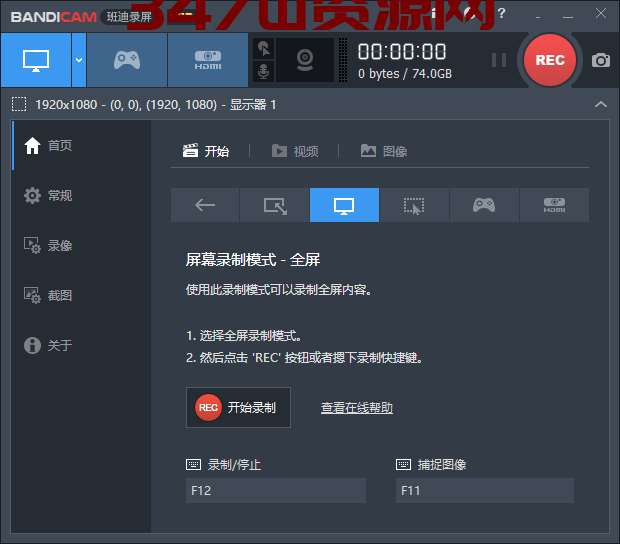Screen dimensions: 620x544
Task: Close the Bandicam window
Action: pyautogui.click(x=601, y=13)
